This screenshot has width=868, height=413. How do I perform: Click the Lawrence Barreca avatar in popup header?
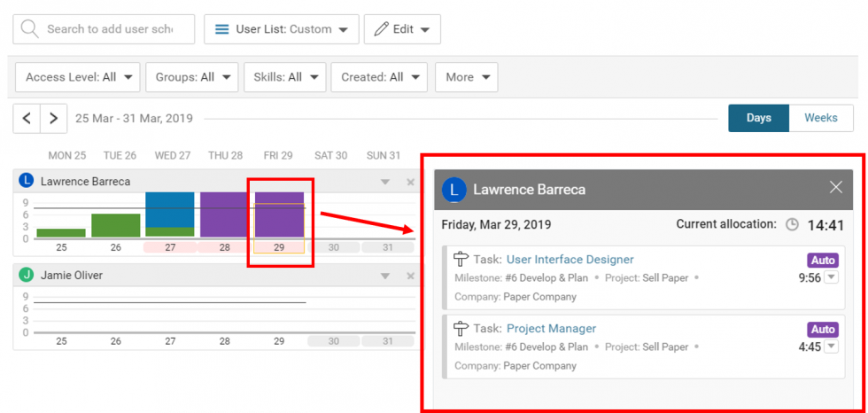click(455, 190)
